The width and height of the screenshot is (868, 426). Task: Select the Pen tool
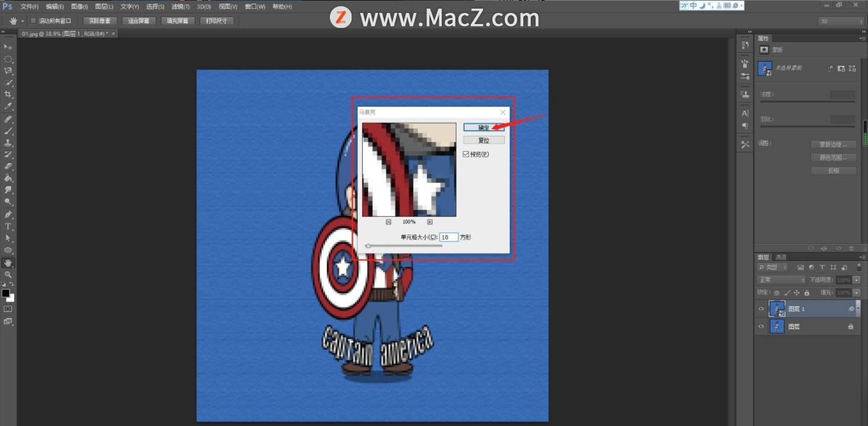point(8,214)
